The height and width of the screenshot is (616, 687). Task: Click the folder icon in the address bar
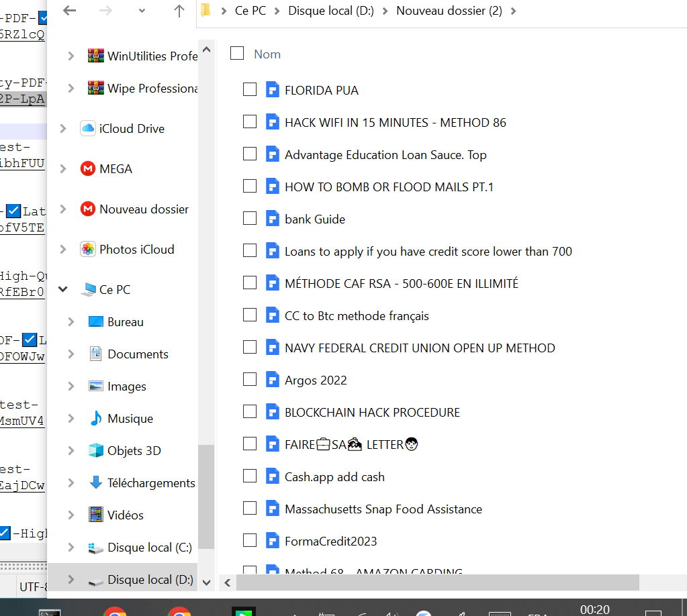tap(205, 10)
